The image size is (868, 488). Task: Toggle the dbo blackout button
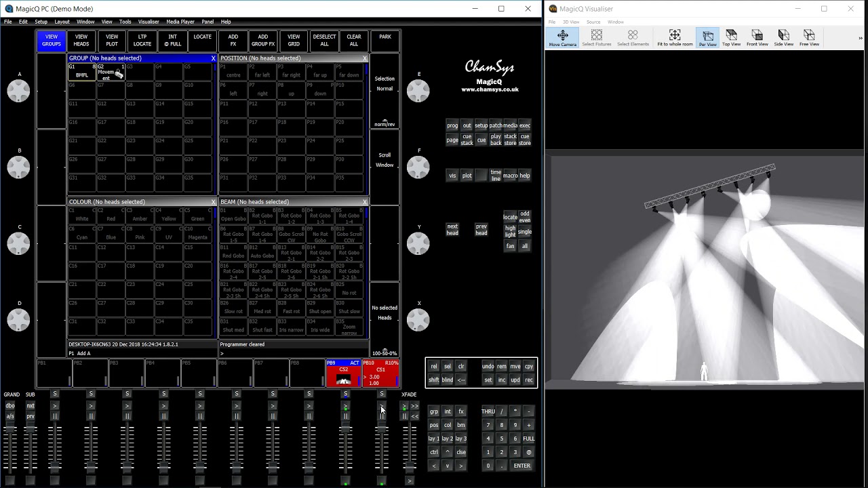(x=10, y=406)
